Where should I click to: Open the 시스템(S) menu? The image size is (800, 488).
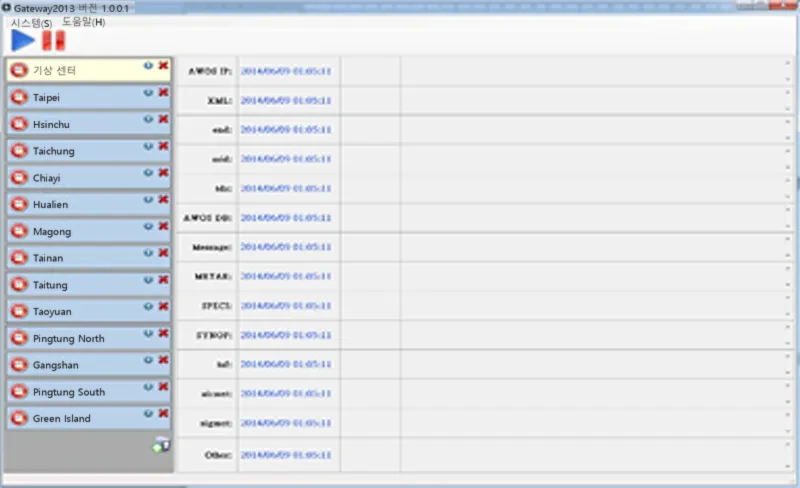pyautogui.click(x=32, y=23)
